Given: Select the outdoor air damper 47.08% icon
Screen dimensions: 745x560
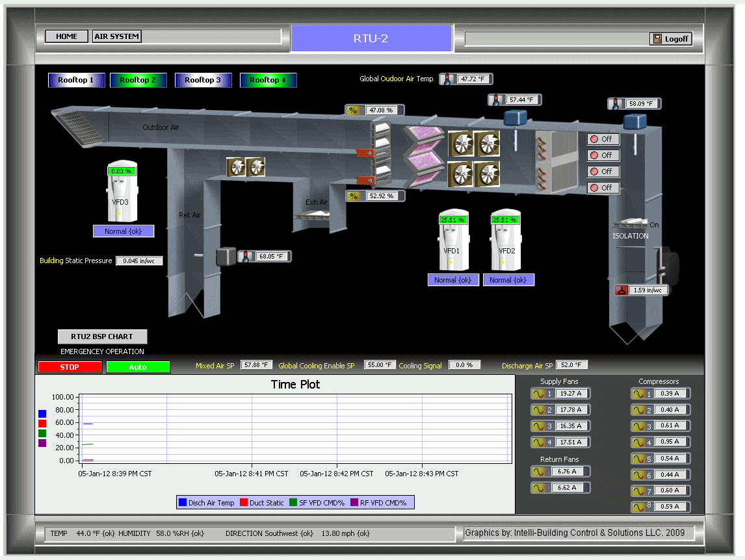Looking at the screenshot, I should tap(354, 110).
